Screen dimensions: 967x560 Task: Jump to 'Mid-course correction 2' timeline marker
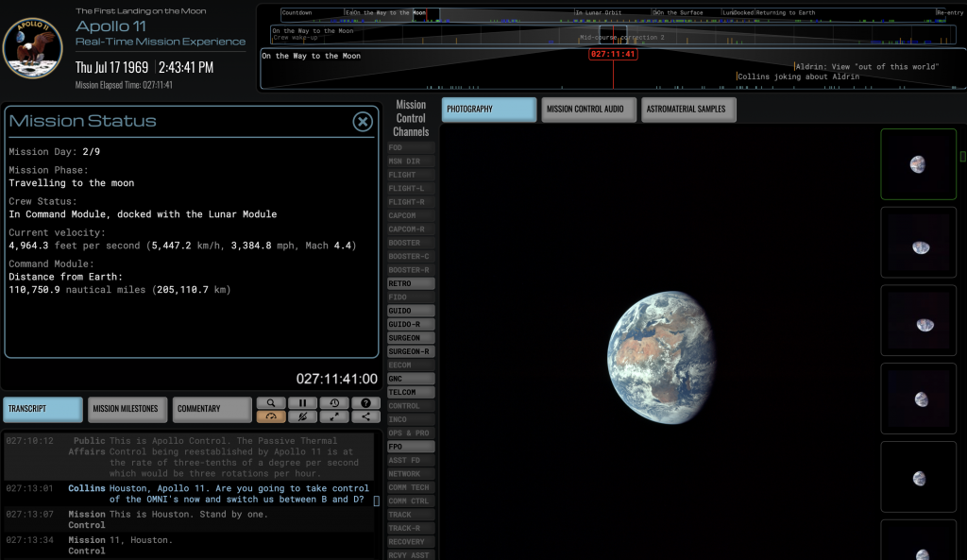pos(622,38)
